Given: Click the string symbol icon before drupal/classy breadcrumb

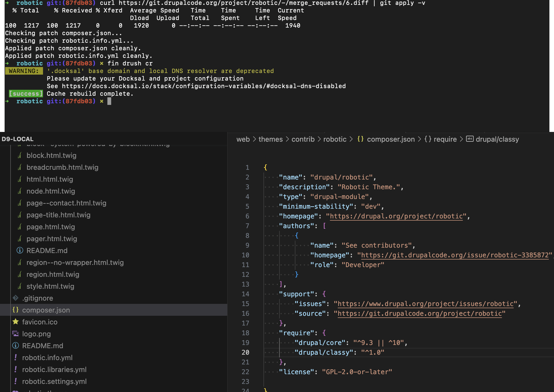Looking at the screenshot, I should [470, 139].
